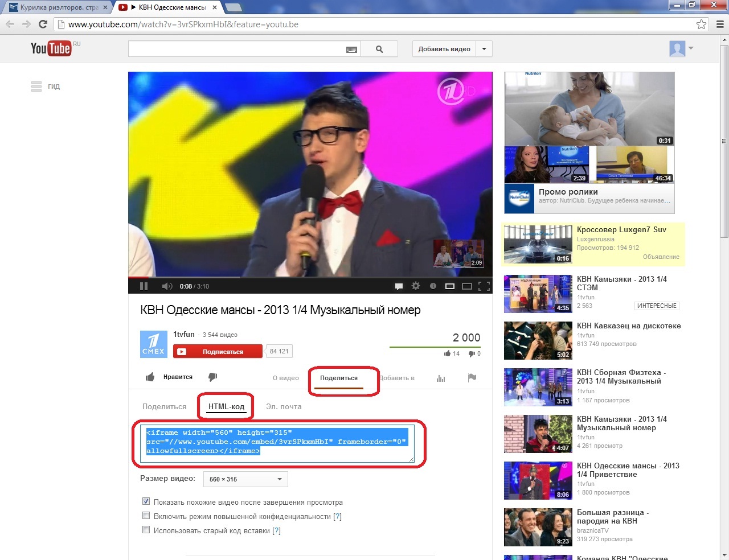Click the magnifier search button
The image size is (729, 560).
coord(379,49)
